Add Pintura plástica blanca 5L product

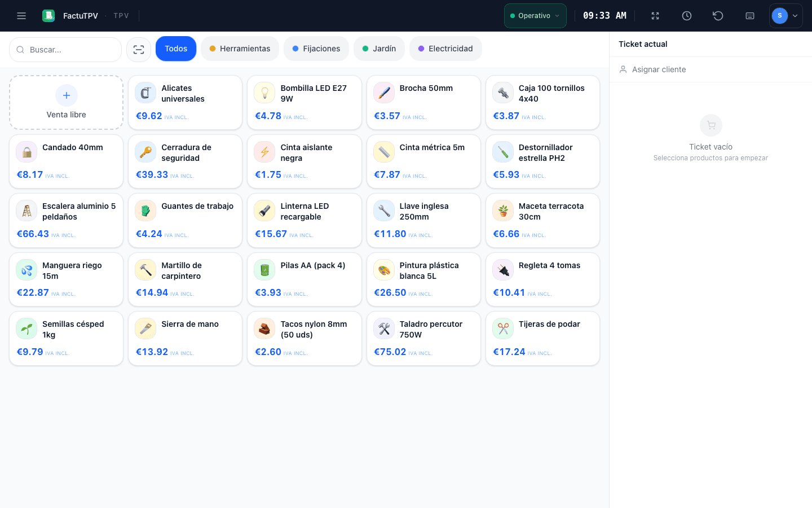pos(423,279)
